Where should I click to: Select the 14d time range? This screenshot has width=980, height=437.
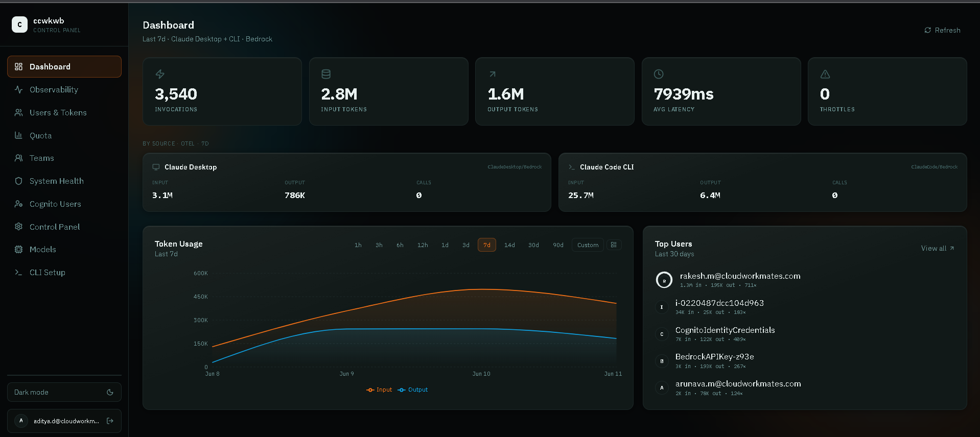point(509,245)
